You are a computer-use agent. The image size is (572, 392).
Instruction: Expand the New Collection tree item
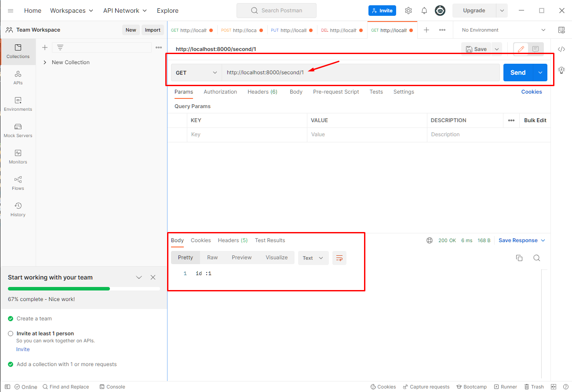45,62
